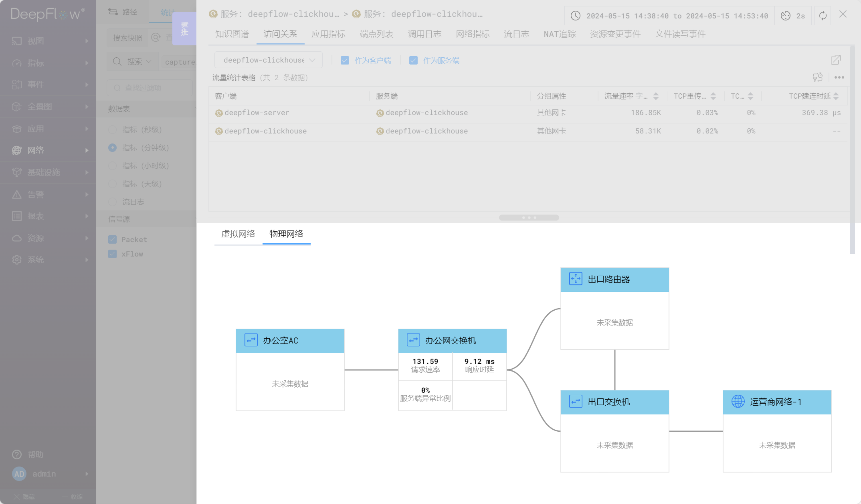The height and width of the screenshot is (504, 861).
Task: Click the 出口路由器 router node icon
Action: pyautogui.click(x=575, y=279)
